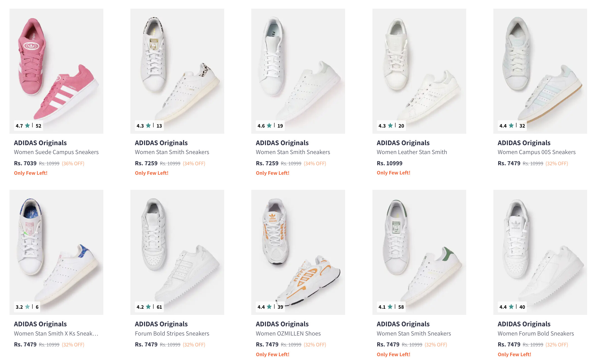Click the star rating with 61 reviews

coord(149,307)
